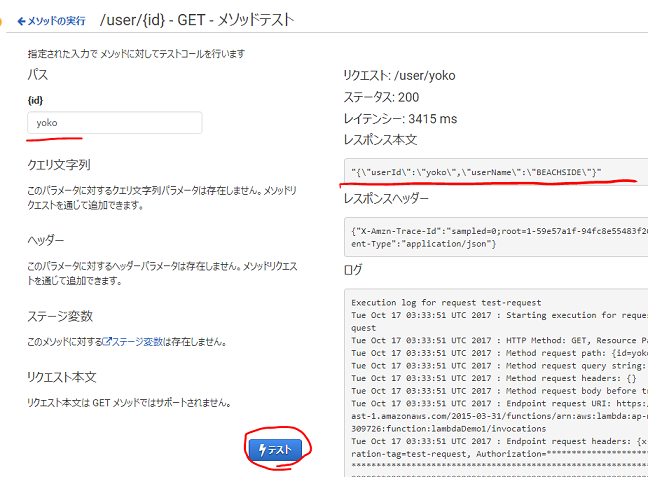The height and width of the screenshot is (477, 648).
Task: Click the クエリ文字列 heading
Action: 59,165
